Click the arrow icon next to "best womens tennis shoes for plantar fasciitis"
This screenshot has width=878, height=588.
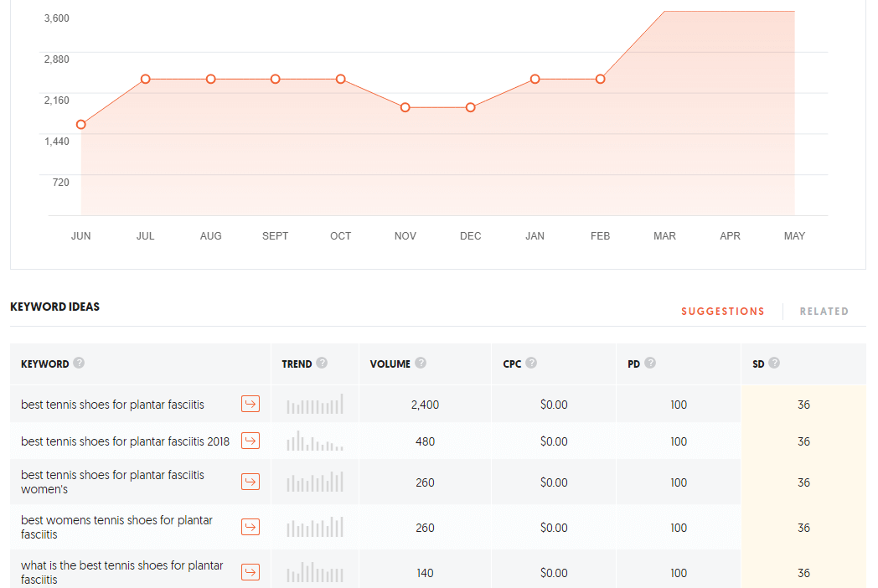click(x=250, y=527)
